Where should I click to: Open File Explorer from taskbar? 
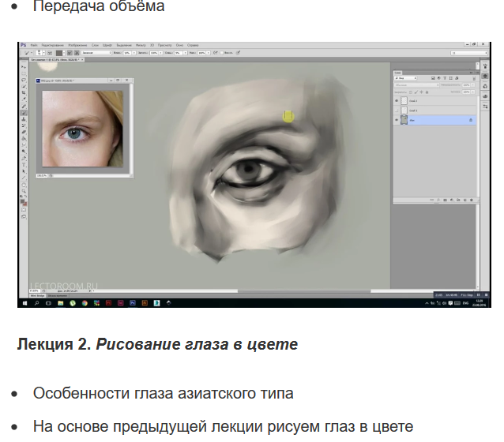tap(60, 303)
